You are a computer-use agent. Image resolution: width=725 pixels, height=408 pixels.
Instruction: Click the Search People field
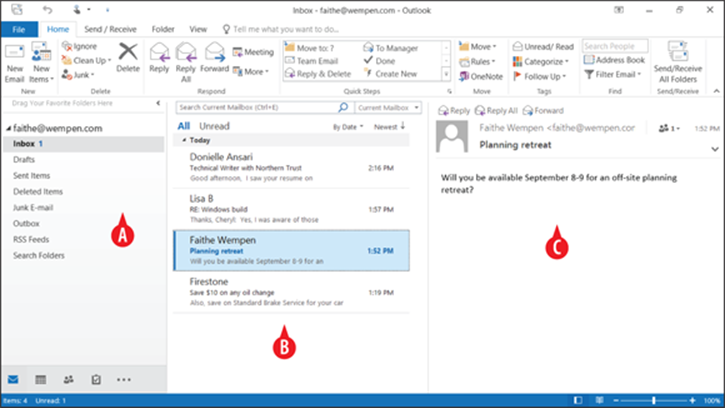click(615, 46)
